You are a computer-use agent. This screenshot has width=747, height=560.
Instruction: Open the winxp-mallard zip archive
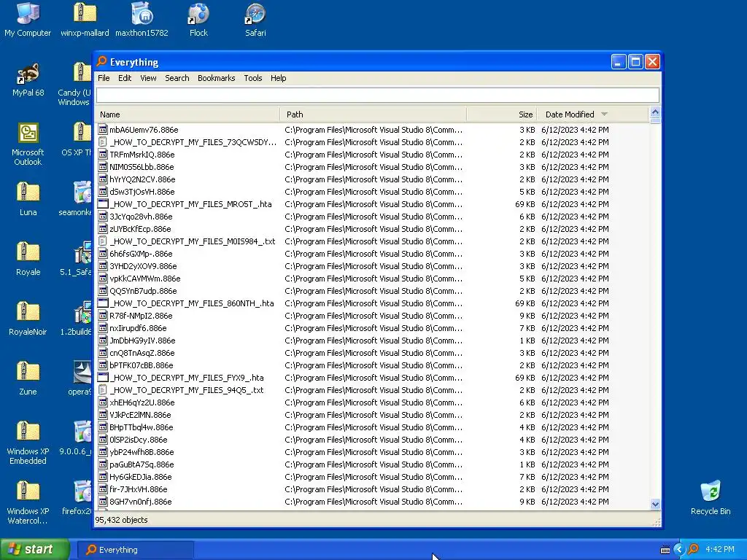85,20
